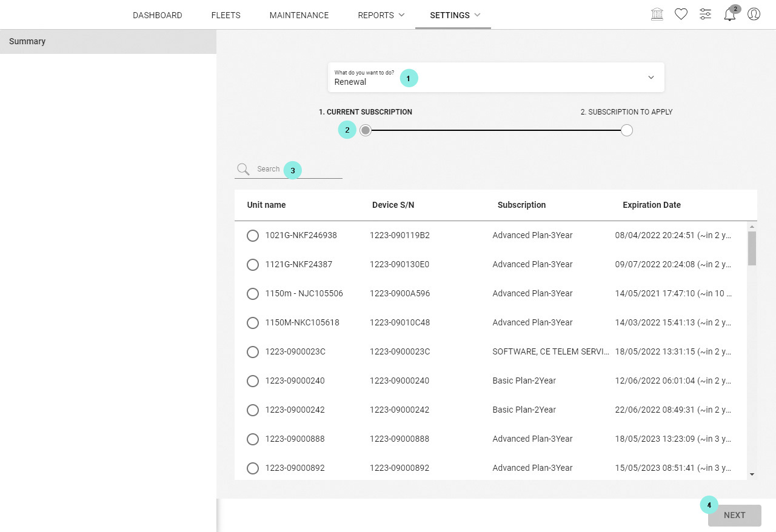Click the scrollbar up arrow
This screenshot has height=532, width=776.
tap(752, 227)
